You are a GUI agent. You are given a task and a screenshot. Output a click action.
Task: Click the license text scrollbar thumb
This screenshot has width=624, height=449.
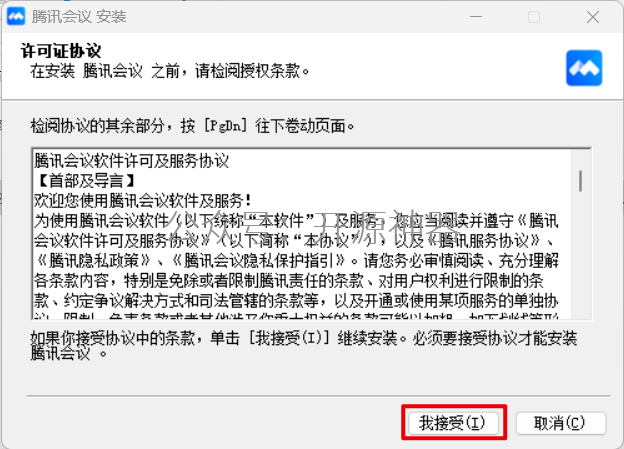[581, 181]
